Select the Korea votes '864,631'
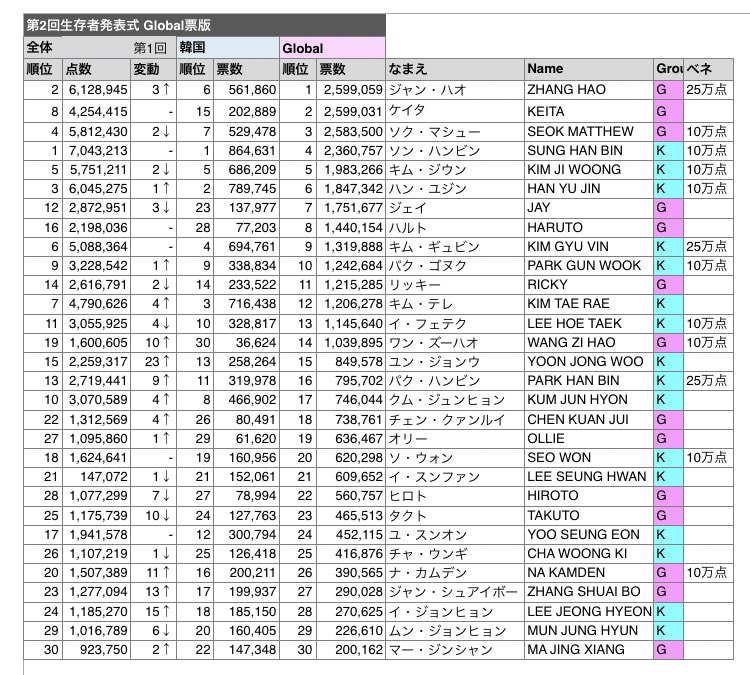This screenshot has width=750, height=675. (x=246, y=151)
